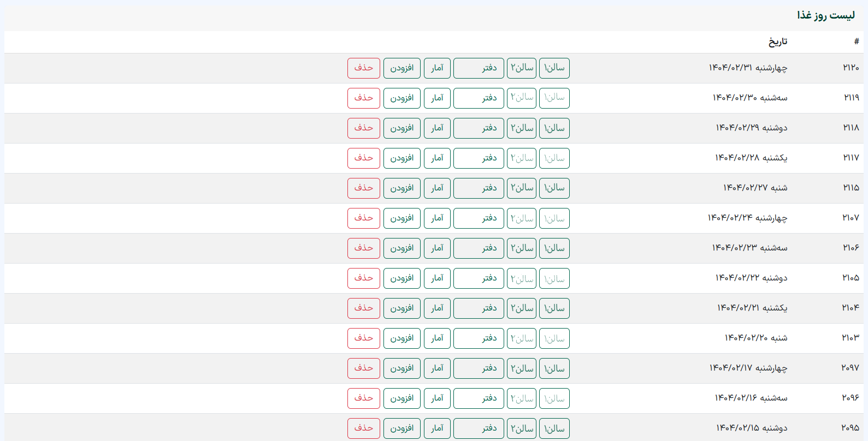Open آمار for row ۲۱۲۰

[x=437, y=68]
